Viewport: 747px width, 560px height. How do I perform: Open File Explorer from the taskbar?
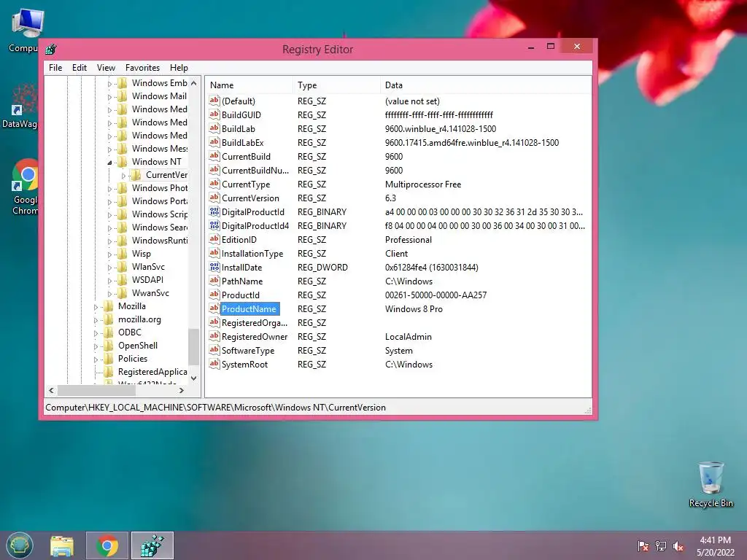point(62,545)
